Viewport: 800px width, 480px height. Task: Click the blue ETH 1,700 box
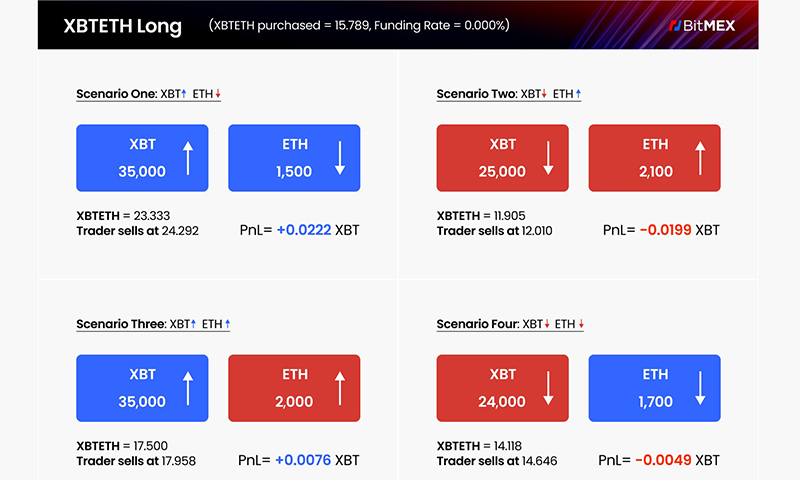coord(655,388)
